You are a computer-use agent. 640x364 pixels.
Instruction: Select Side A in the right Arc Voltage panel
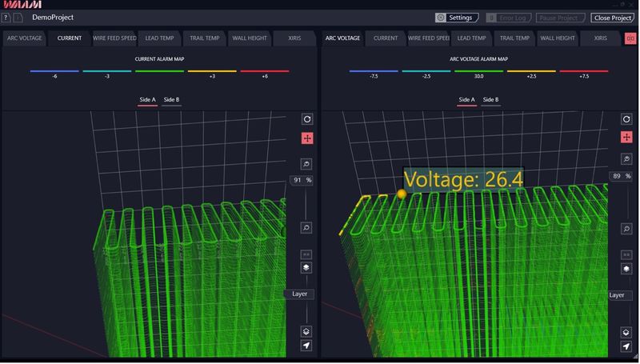[x=466, y=100]
